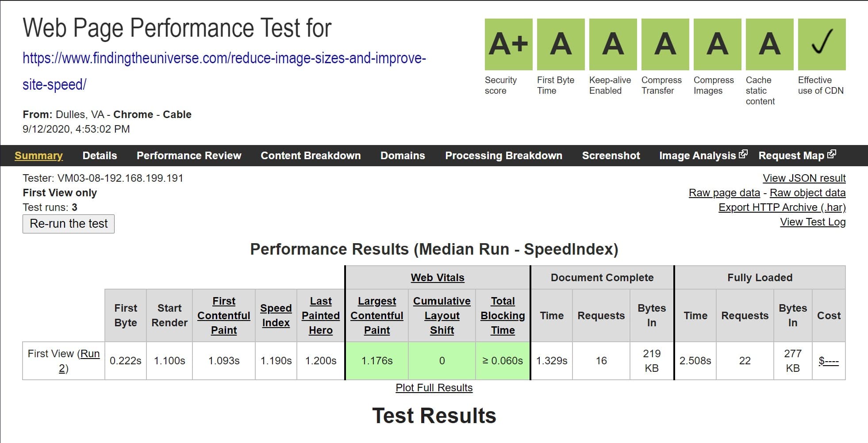
Task: Open the Performance Review tab
Action: coord(189,155)
